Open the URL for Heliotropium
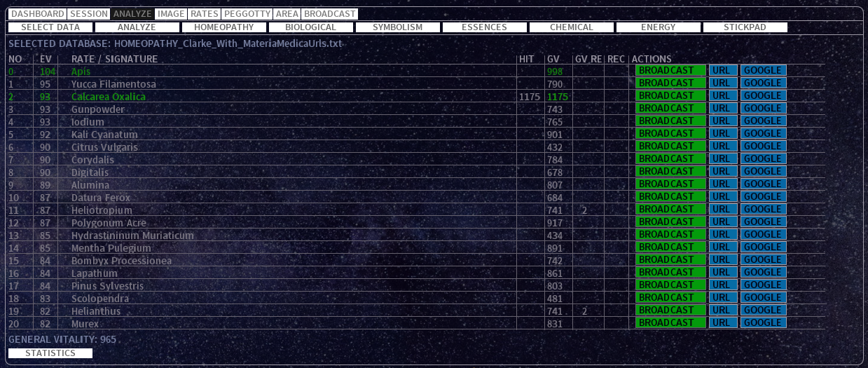 coord(721,209)
